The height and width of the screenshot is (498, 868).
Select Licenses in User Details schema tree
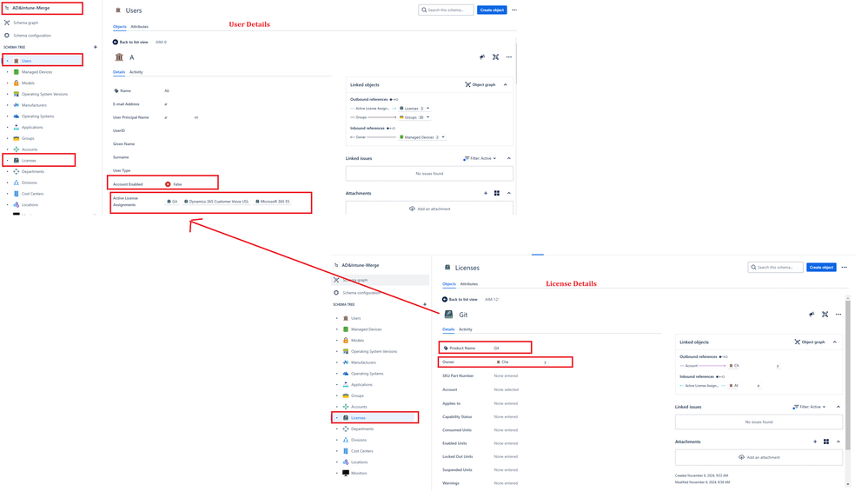29,161
